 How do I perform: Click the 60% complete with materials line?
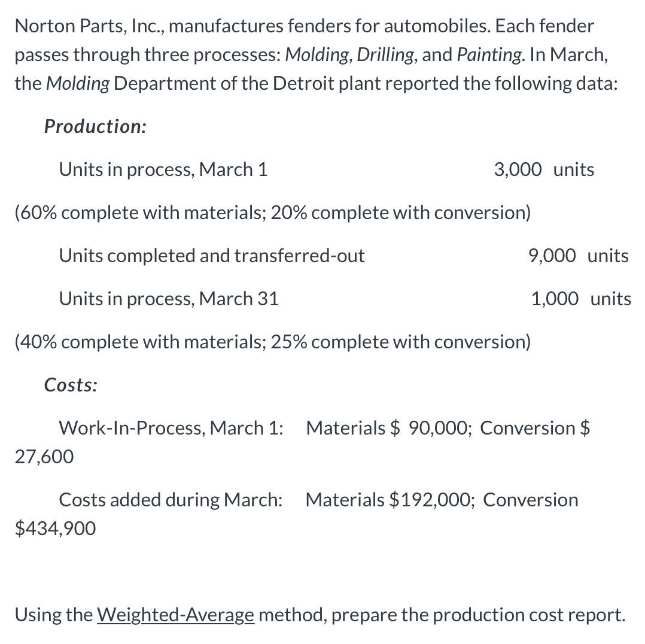click(x=272, y=212)
